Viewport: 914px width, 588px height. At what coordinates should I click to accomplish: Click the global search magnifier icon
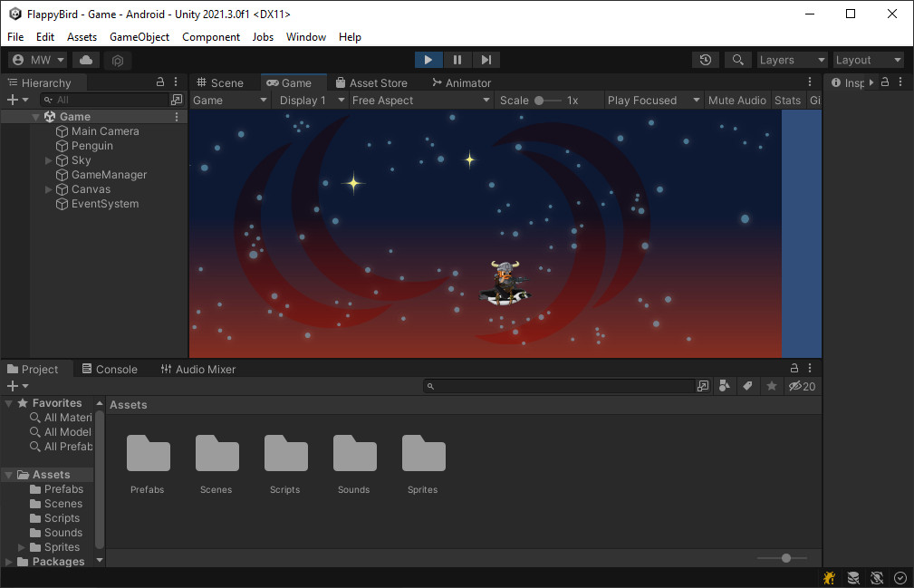[738, 60]
